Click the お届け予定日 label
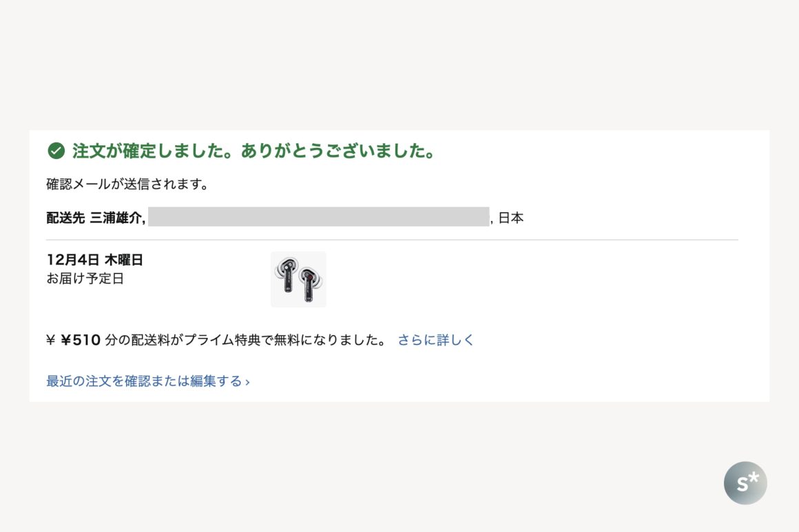 [85, 279]
